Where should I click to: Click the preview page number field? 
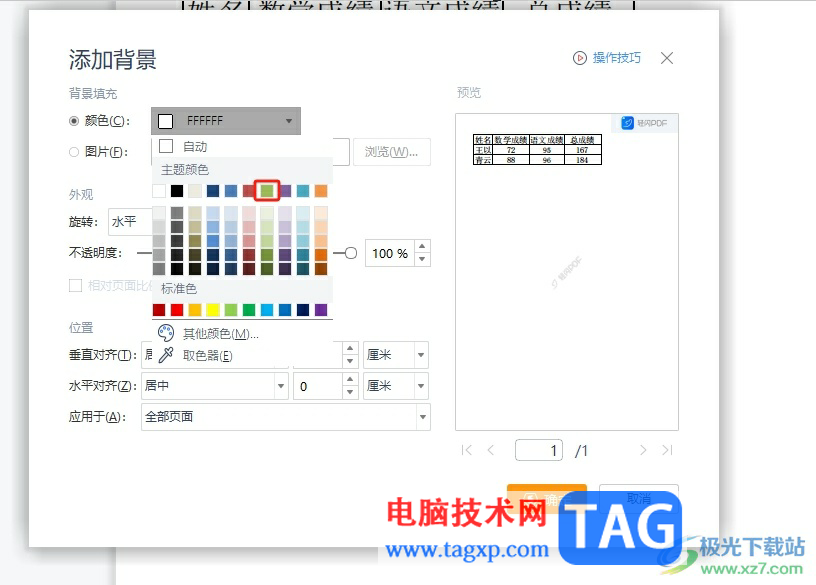point(539,450)
